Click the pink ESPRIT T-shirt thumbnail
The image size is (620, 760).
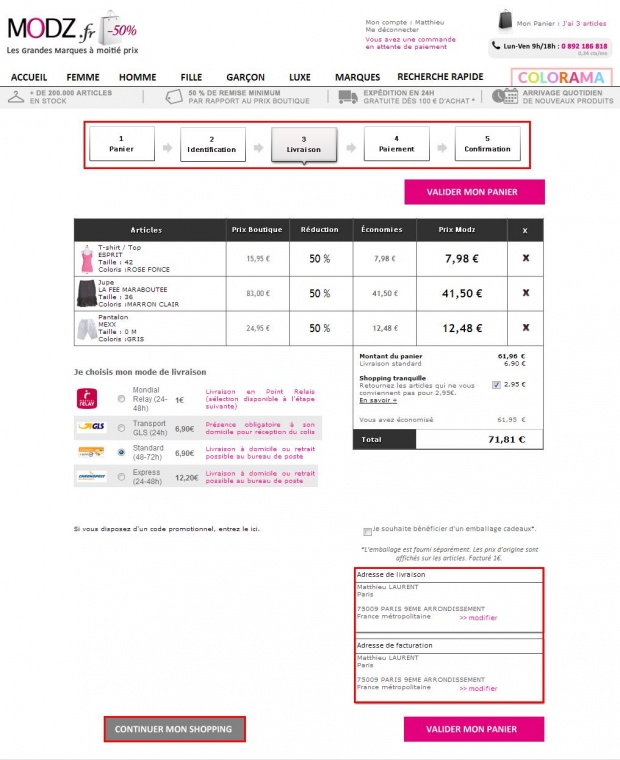tap(85, 258)
